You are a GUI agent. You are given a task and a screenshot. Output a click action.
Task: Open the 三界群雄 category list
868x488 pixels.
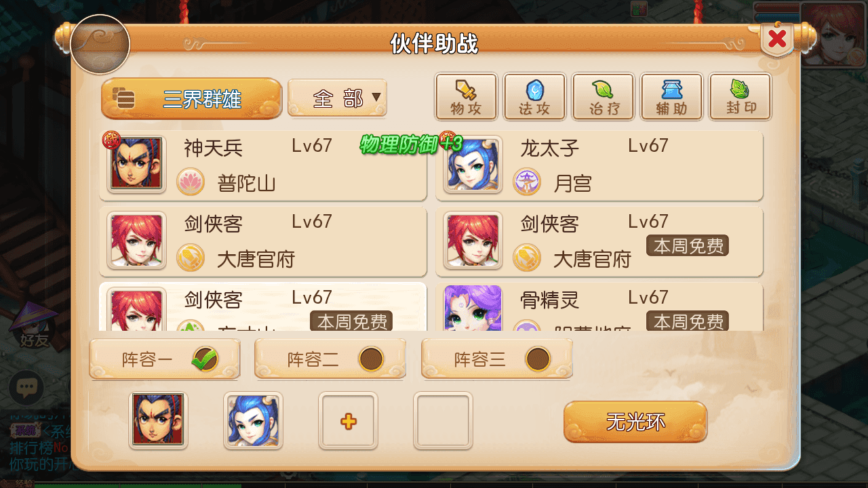click(191, 98)
